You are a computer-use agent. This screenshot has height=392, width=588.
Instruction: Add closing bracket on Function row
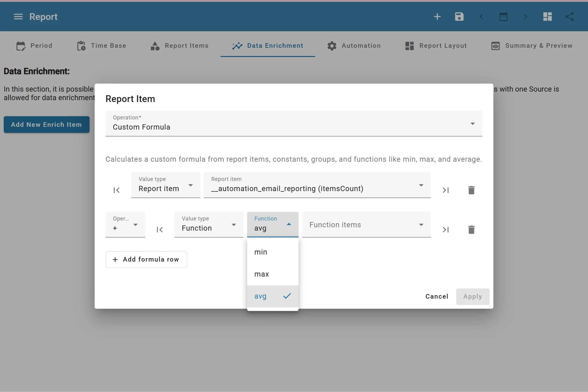click(x=446, y=230)
